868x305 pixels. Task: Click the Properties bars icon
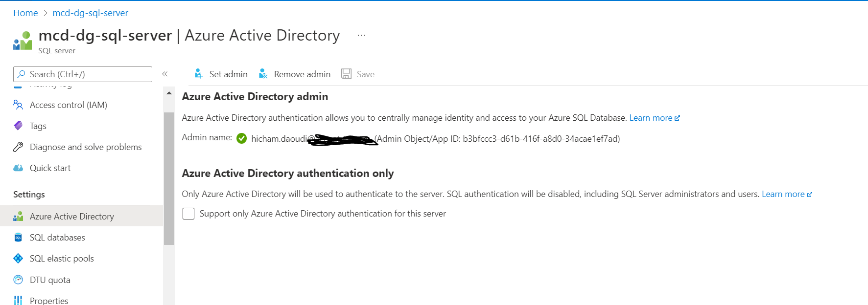[18, 300]
